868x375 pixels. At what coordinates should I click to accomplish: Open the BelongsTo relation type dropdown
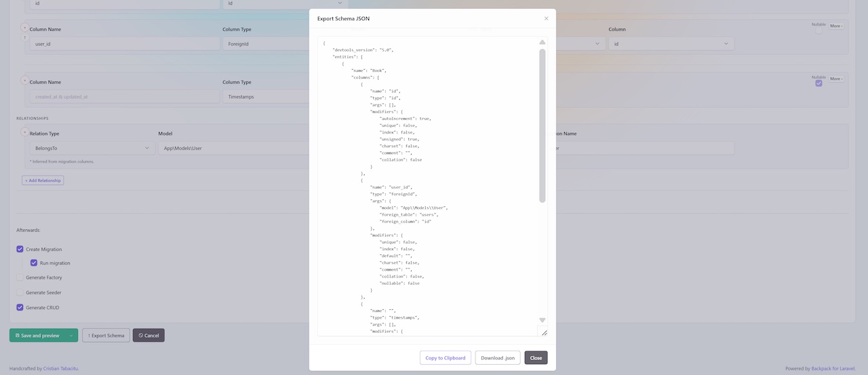click(x=92, y=148)
